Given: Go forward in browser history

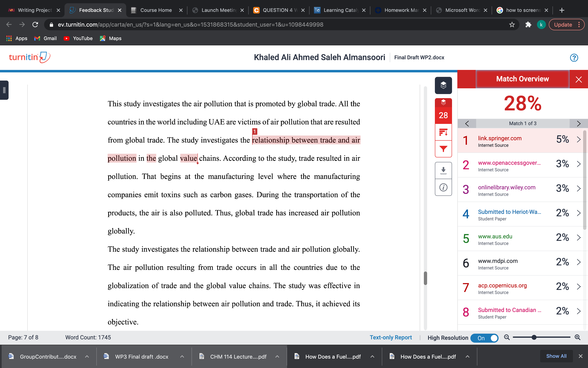Looking at the screenshot, I should 22,25.
